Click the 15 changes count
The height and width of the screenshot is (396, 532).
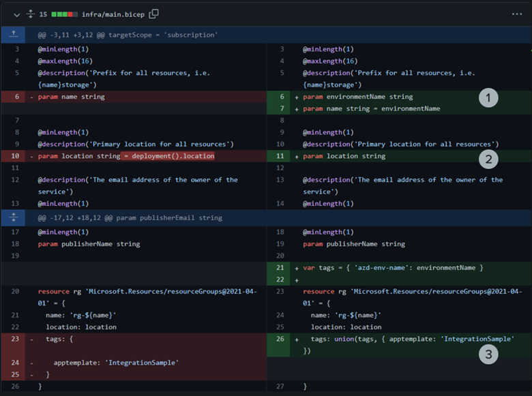pos(44,14)
